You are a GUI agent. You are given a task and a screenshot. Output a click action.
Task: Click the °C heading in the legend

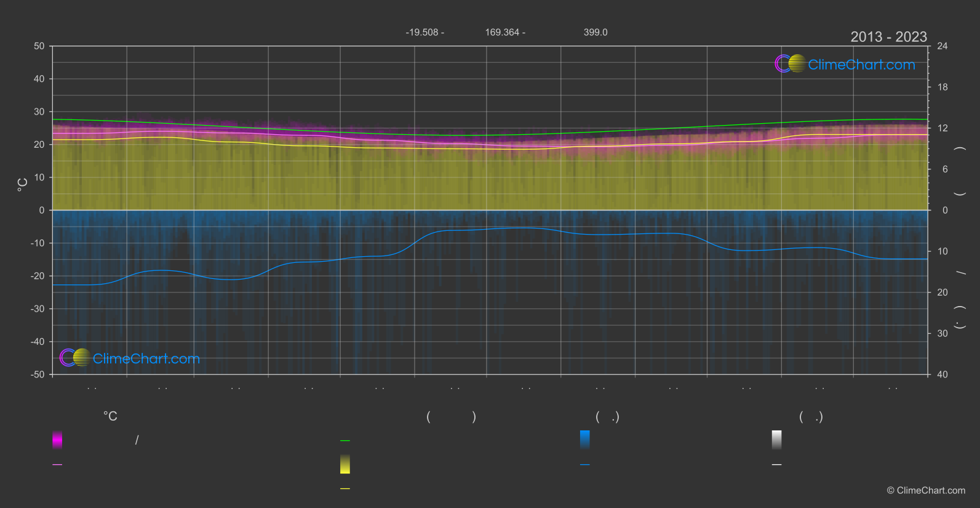click(x=110, y=417)
